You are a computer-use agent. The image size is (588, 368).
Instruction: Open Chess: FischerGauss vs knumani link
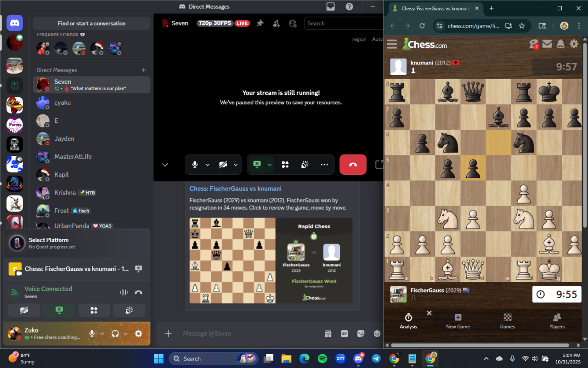[236, 189]
